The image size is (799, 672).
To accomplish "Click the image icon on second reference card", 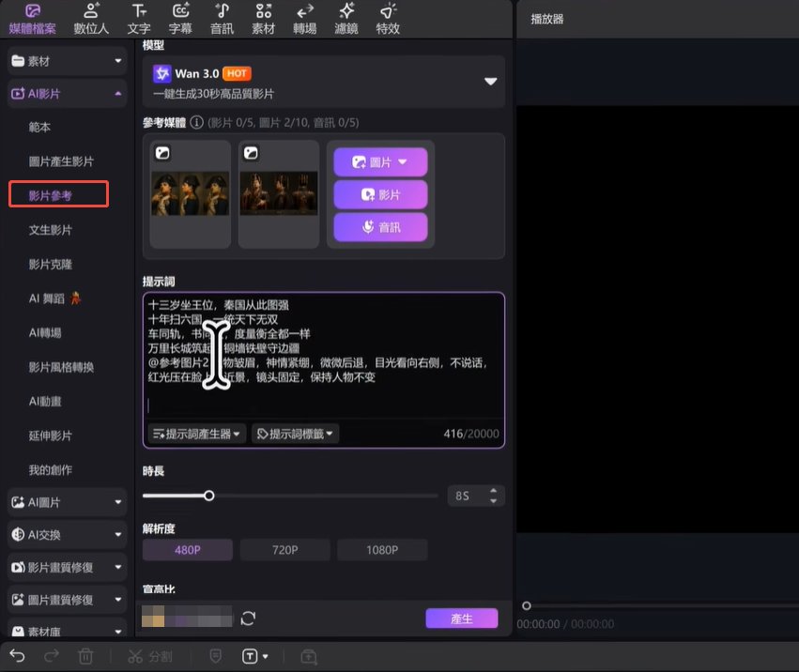I will tap(251, 153).
